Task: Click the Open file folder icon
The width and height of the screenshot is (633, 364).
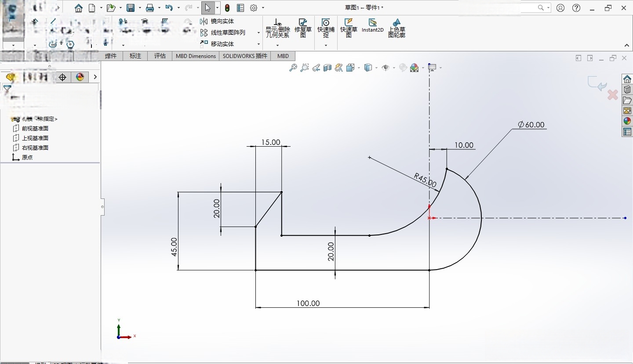Action: [x=111, y=8]
